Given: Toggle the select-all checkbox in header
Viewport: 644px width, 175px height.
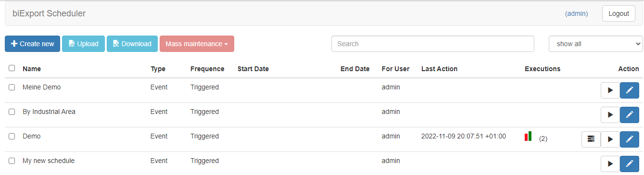Looking at the screenshot, I should 12,68.
